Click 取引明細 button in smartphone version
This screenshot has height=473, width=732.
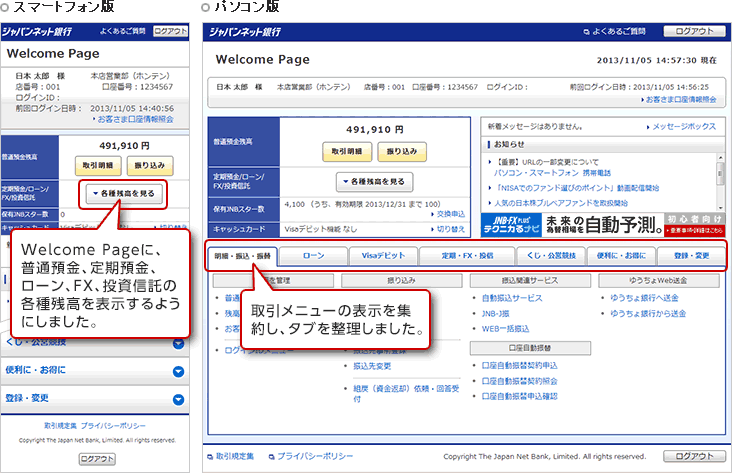[x=98, y=165]
